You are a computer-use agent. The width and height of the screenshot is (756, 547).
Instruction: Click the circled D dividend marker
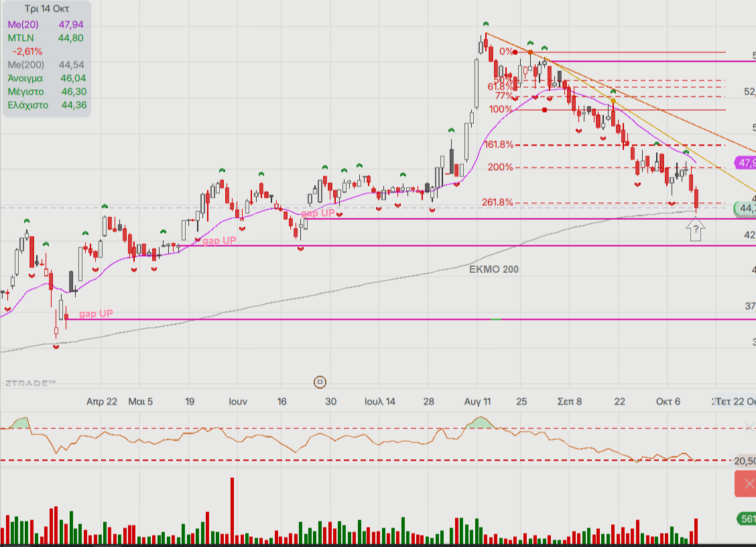(x=320, y=382)
